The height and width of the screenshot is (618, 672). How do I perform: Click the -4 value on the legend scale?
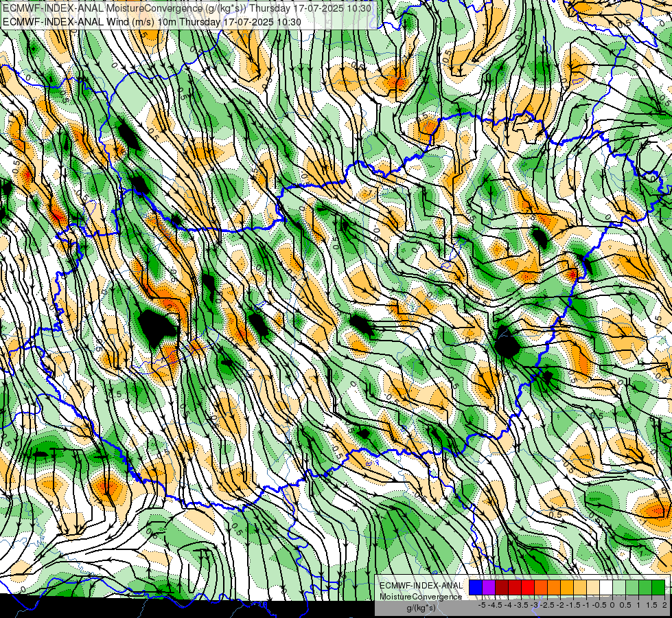pyautogui.click(x=508, y=605)
